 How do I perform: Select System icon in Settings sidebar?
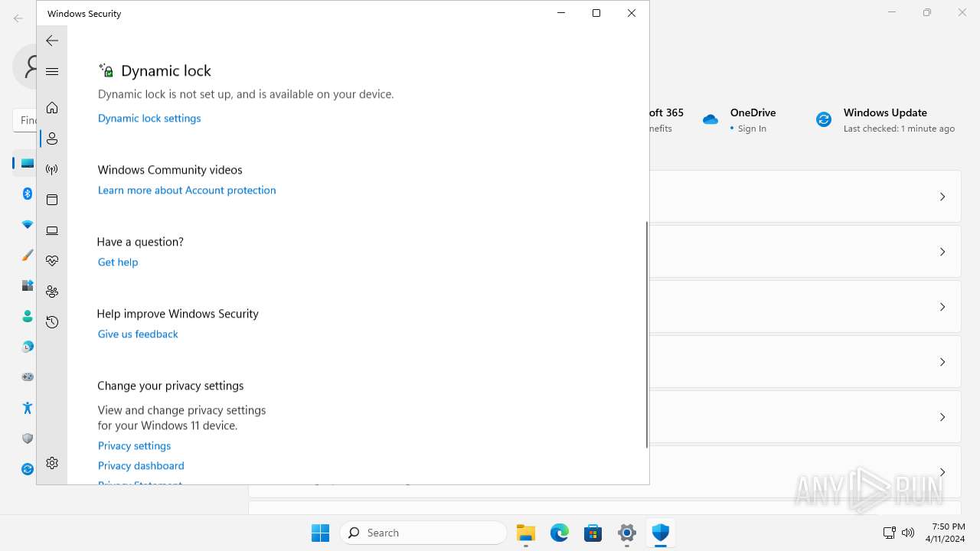pos(28,163)
